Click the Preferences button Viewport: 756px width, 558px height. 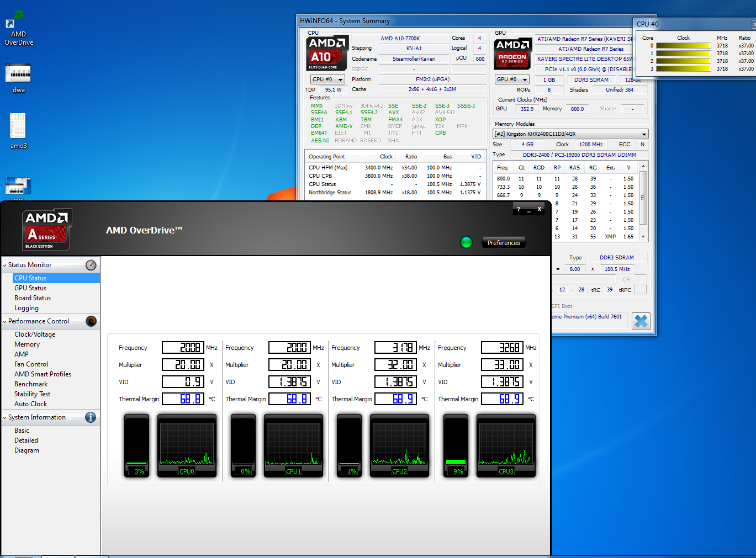(504, 243)
